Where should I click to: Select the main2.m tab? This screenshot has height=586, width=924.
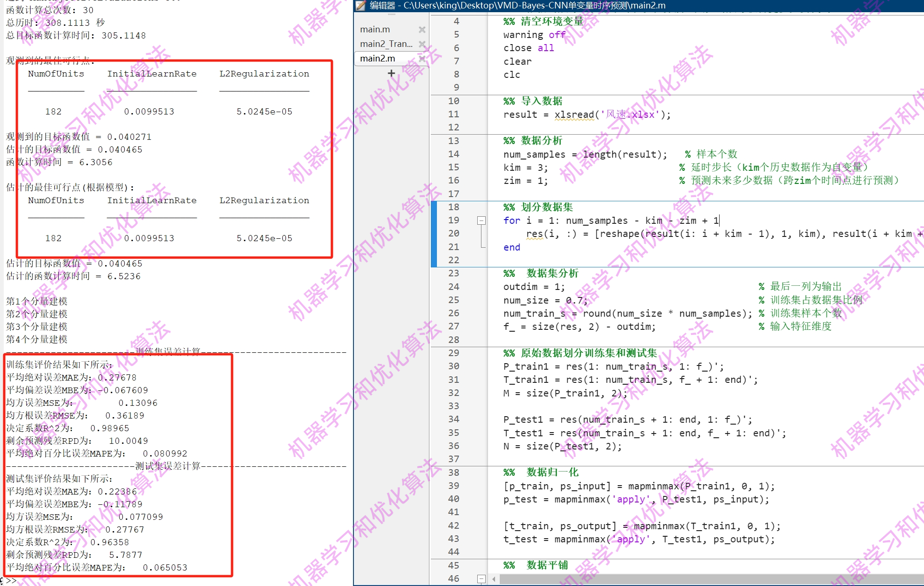[377, 59]
